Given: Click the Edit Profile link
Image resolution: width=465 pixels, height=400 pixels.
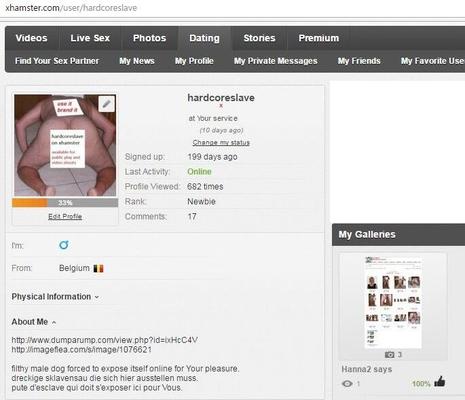Looking at the screenshot, I should click(65, 217).
